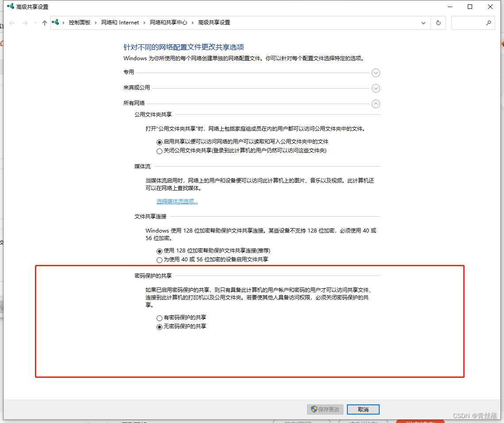Navigate to 网络和共享中心 breadcrumb
504x423 pixels.
(169, 23)
